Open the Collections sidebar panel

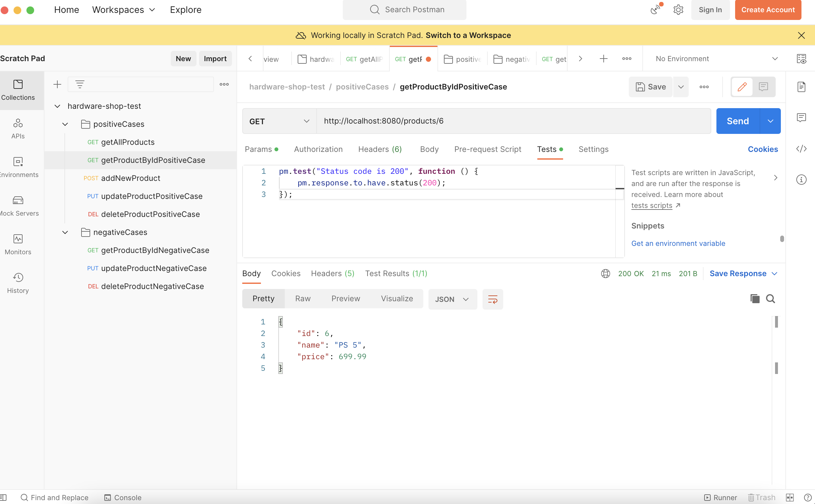coord(18,90)
